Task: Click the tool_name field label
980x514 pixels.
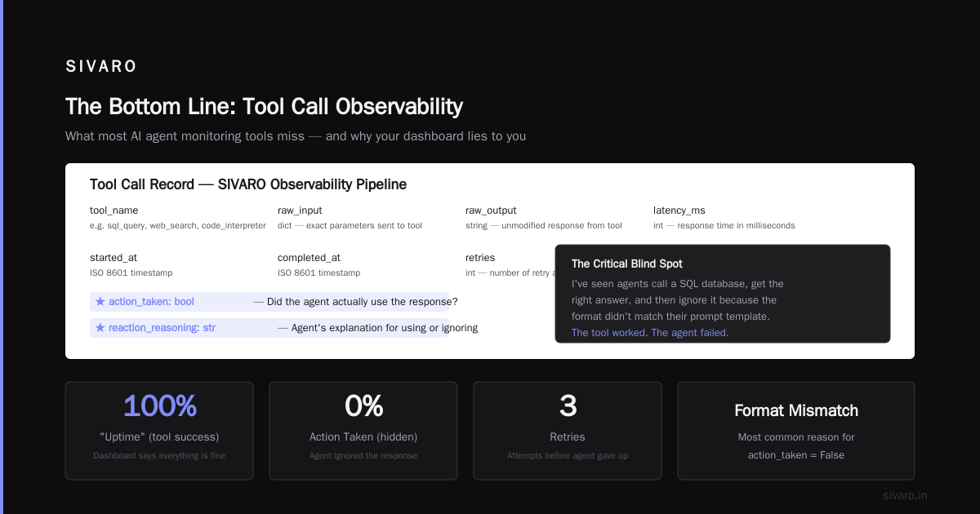Action: click(114, 210)
